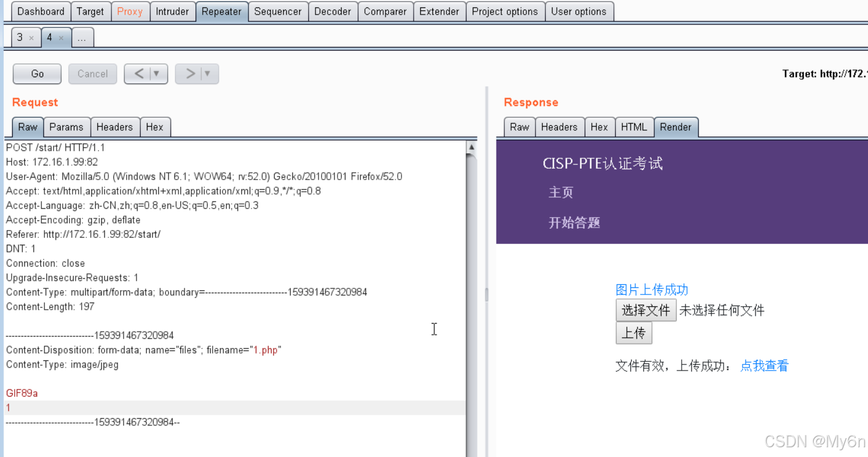868x457 pixels.
Task: Select Repeater sub-tab 3
Action: pos(21,38)
